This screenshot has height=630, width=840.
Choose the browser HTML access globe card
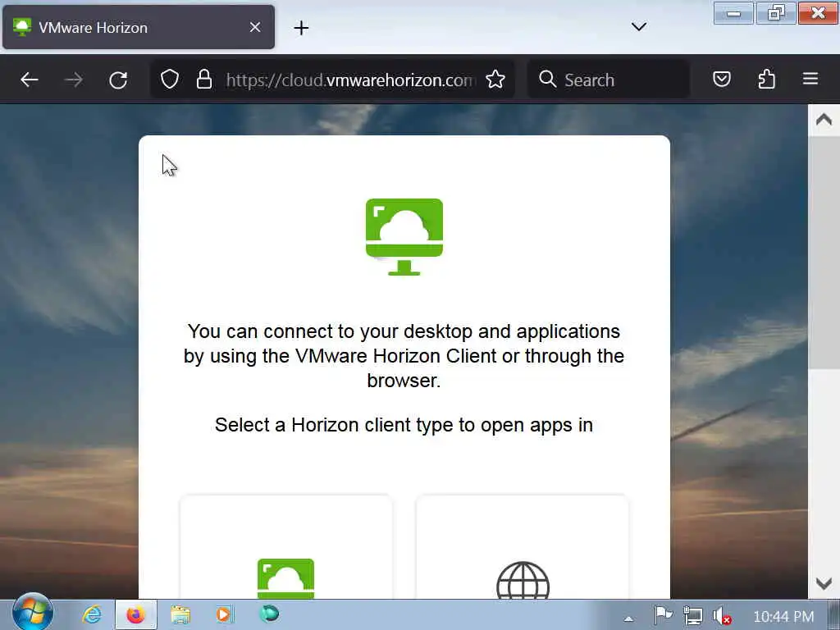(x=522, y=546)
